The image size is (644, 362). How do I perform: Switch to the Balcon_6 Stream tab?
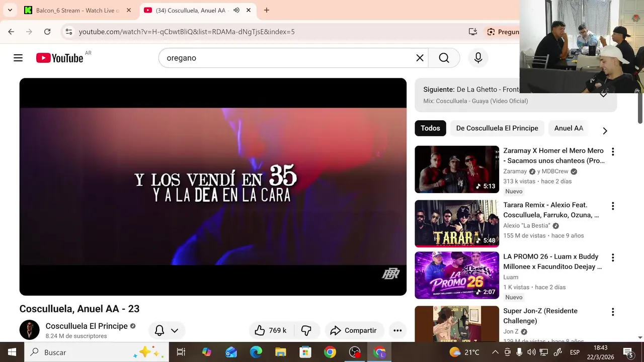[77, 10]
